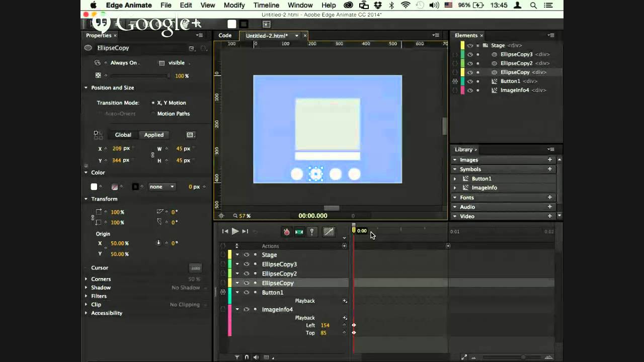Collapse the EllipseCopy3 timeline layer

click(237, 264)
